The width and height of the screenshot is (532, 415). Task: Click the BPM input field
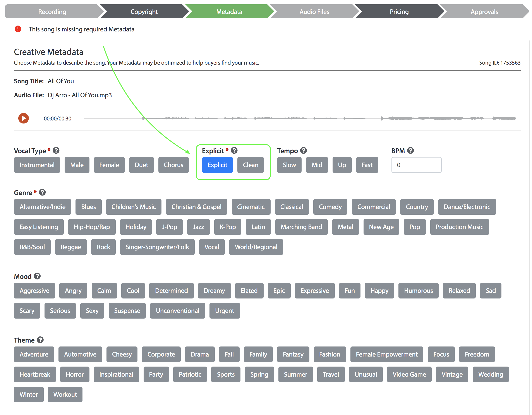[x=416, y=165]
